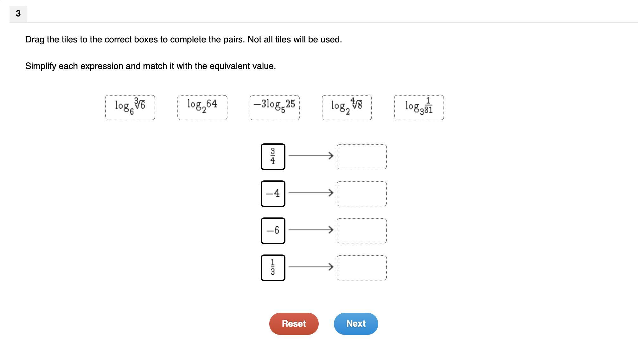Select the −6 value box
This screenshot has width=638, height=364.
pos(273,230)
